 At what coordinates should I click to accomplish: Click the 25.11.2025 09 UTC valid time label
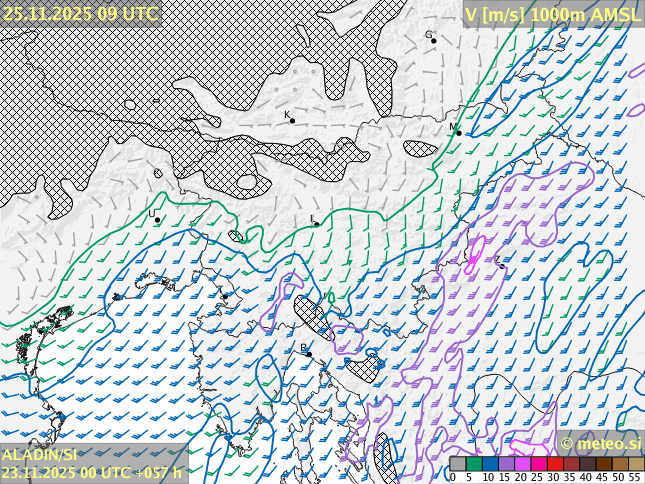(x=80, y=13)
